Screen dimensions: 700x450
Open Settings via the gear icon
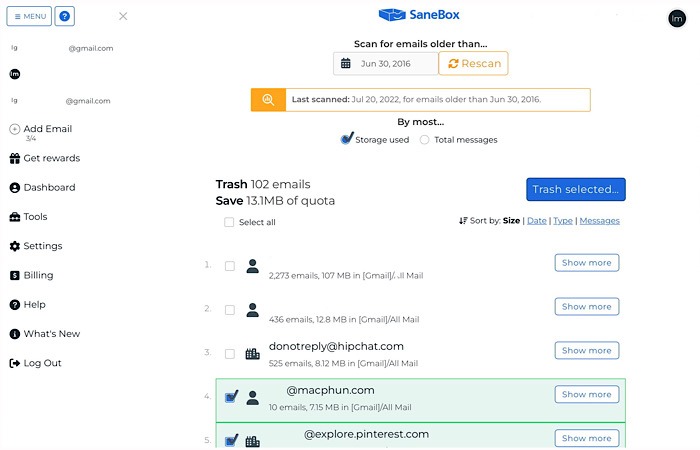point(15,246)
